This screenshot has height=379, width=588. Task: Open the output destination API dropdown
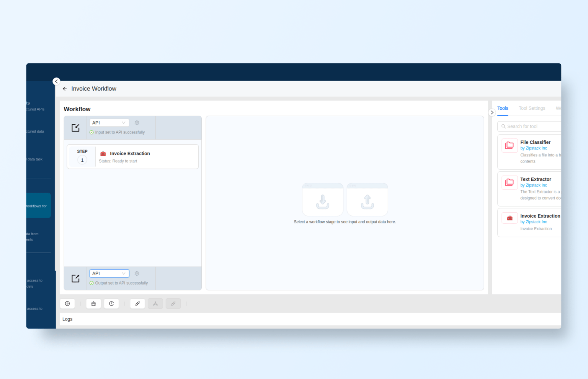[x=109, y=273]
